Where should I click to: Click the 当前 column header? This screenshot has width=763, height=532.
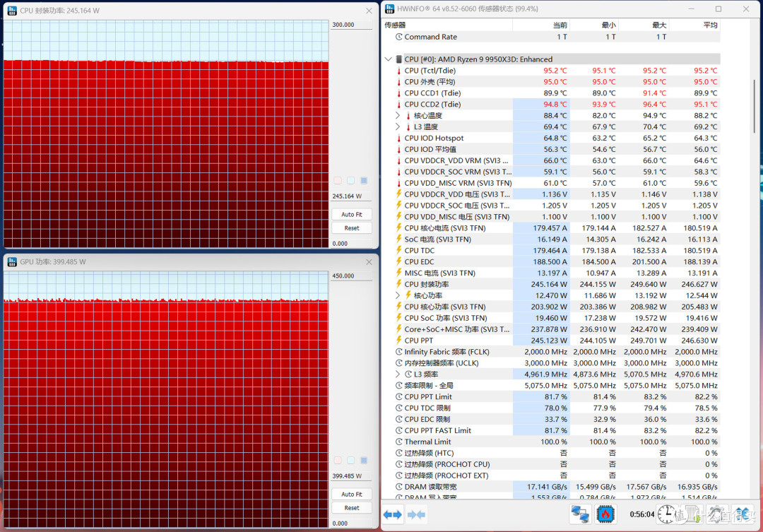click(540, 25)
